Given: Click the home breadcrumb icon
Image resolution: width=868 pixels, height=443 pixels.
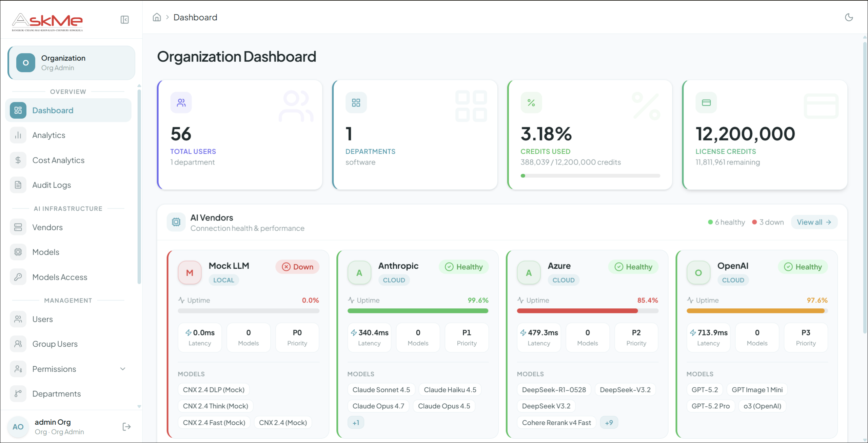Looking at the screenshot, I should point(157,17).
